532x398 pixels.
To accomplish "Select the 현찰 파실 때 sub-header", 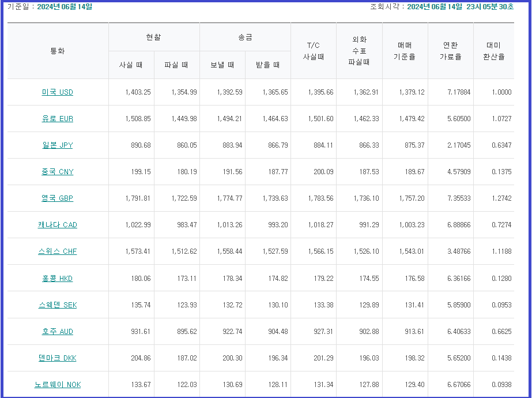I will tap(176, 65).
